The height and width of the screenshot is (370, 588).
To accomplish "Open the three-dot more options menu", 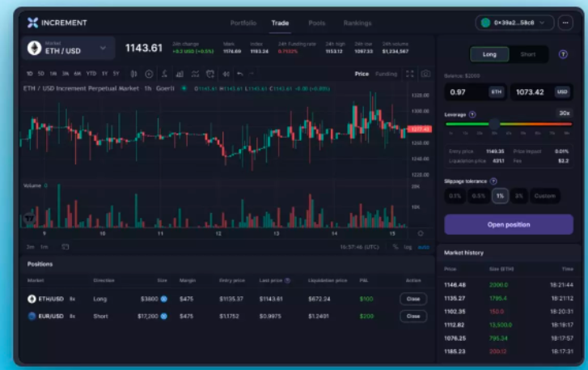I will 565,23.
